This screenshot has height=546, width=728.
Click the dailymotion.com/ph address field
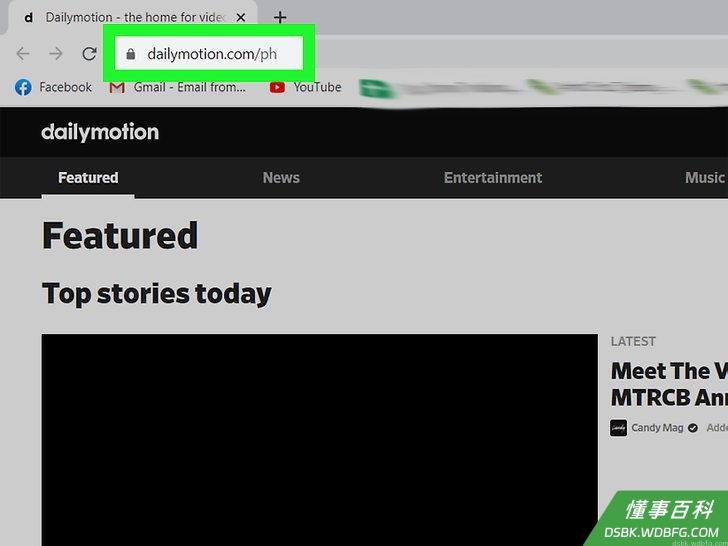click(x=209, y=54)
